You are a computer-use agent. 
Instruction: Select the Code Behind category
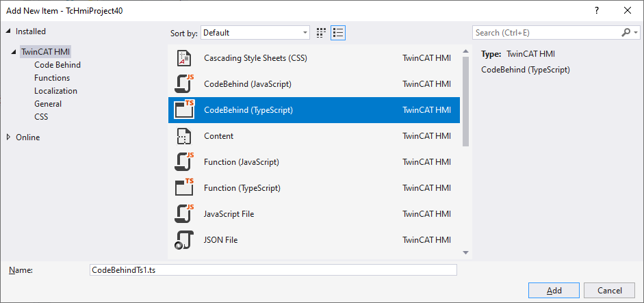coord(57,65)
